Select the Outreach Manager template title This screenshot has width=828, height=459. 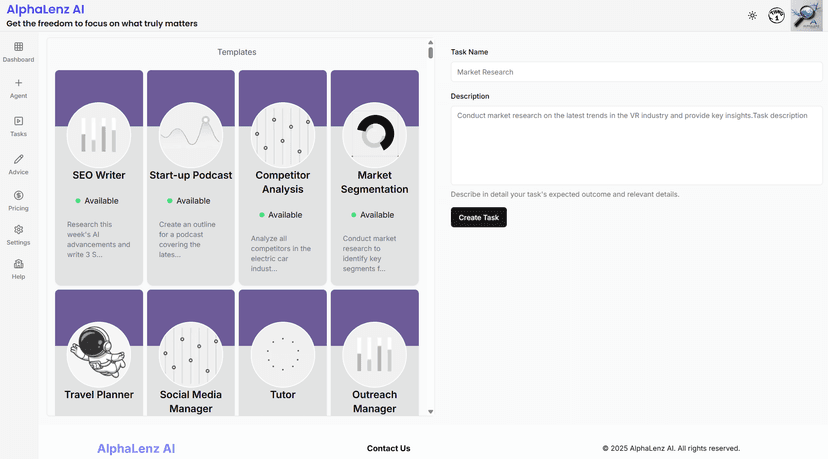click(x=374, y=401)
